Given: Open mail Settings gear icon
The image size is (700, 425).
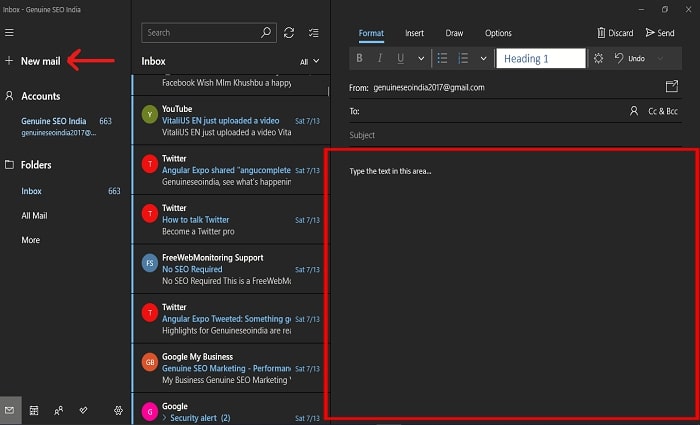Looking at the screenshot, I should (x=118, y=410).
